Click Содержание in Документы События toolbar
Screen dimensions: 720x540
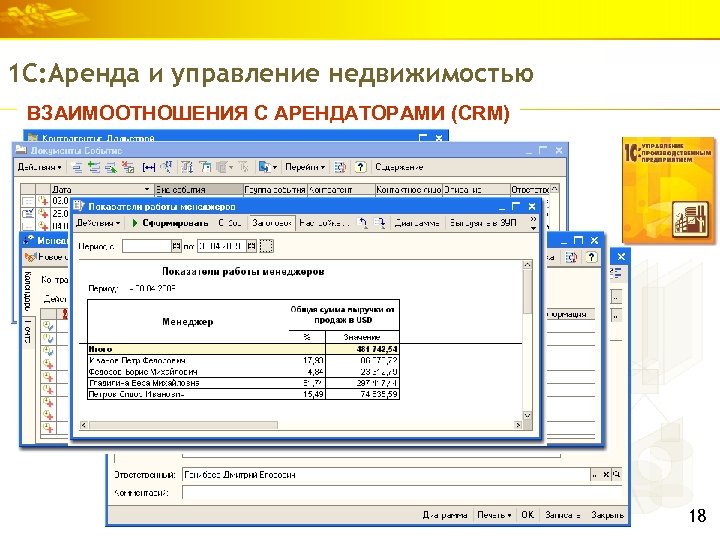click(x=399, y=168)
